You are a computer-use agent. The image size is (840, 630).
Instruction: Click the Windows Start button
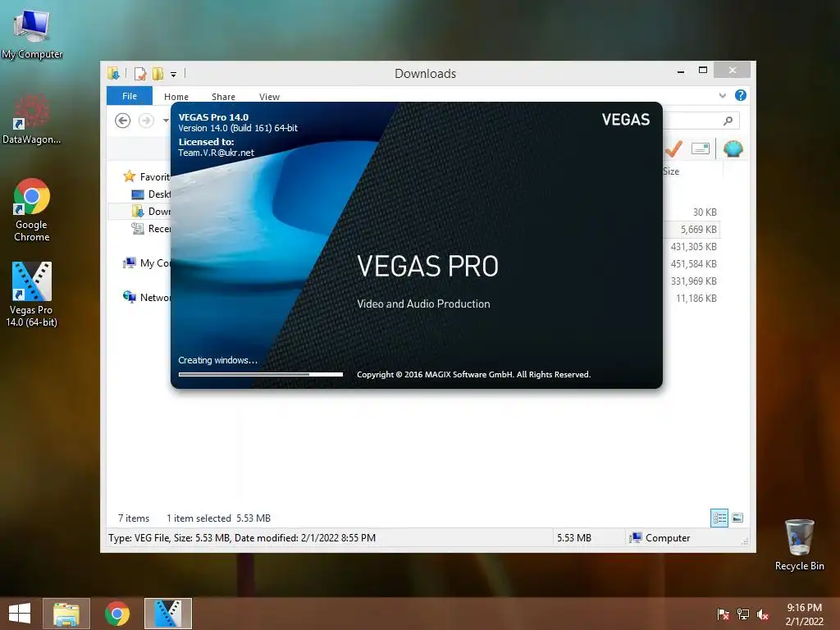[x=20, y=614]
